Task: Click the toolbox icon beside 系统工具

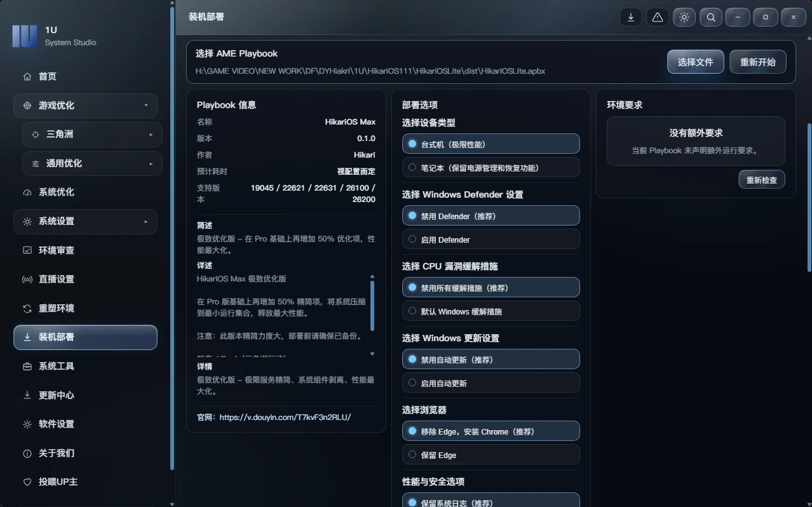Action: tap(27, 367)
